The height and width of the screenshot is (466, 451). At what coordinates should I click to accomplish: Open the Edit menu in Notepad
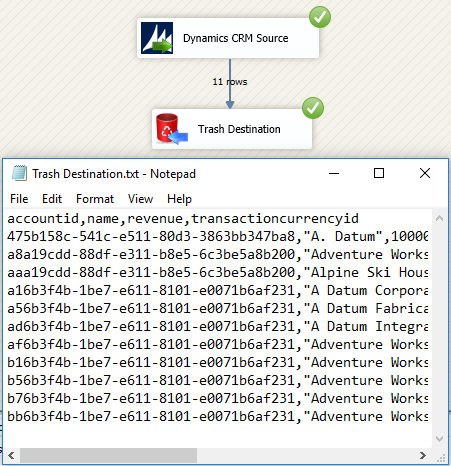pyautogui.click(x=52, y=199)
